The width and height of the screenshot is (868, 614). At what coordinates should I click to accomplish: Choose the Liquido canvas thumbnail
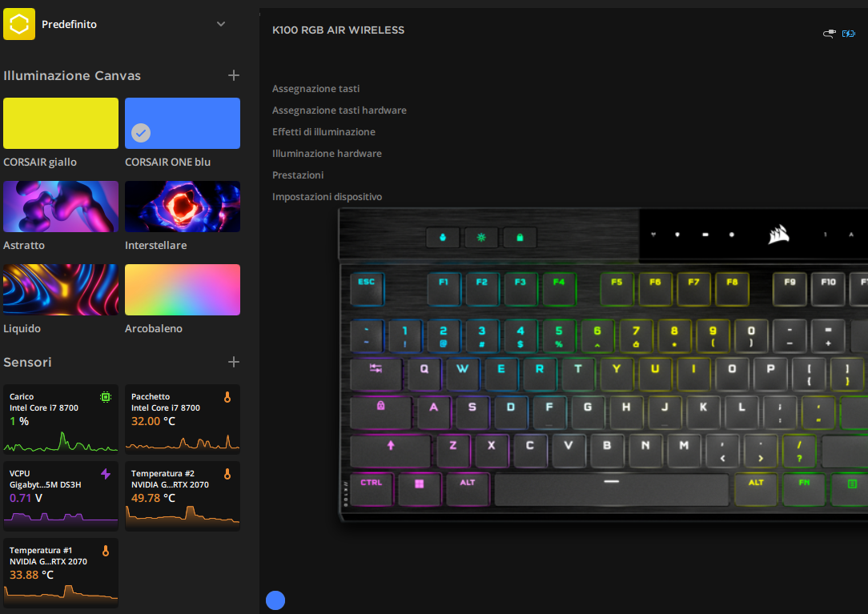point(61,290)
